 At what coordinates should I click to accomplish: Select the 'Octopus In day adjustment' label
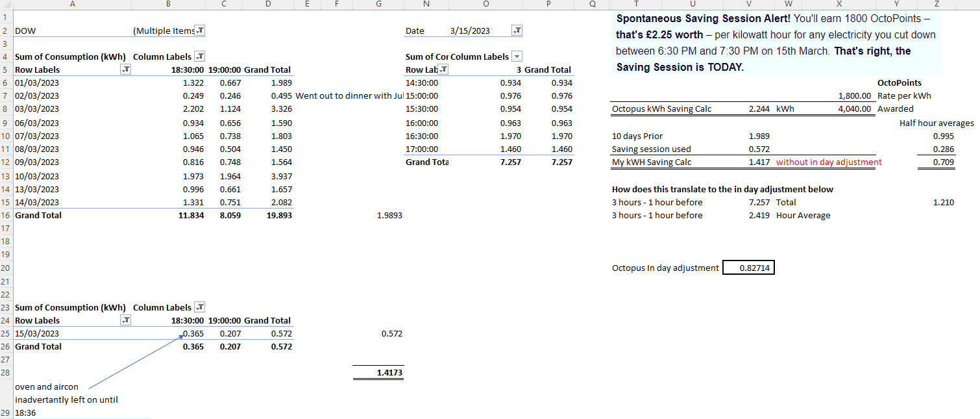pos(665,268)
